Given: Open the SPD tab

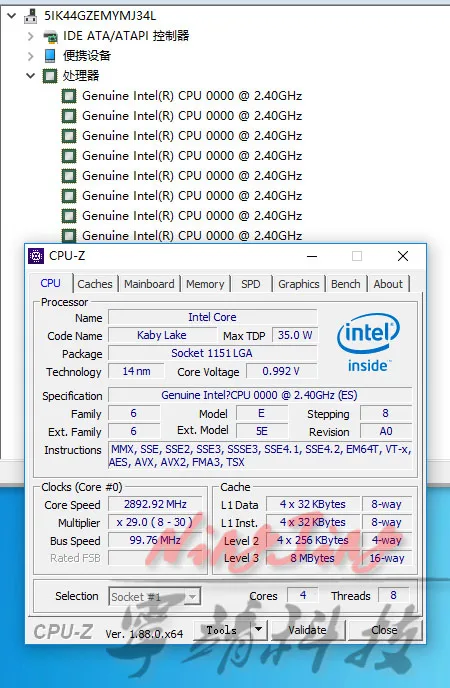Looking at the screenshot, I should click(x=250, y=284).
